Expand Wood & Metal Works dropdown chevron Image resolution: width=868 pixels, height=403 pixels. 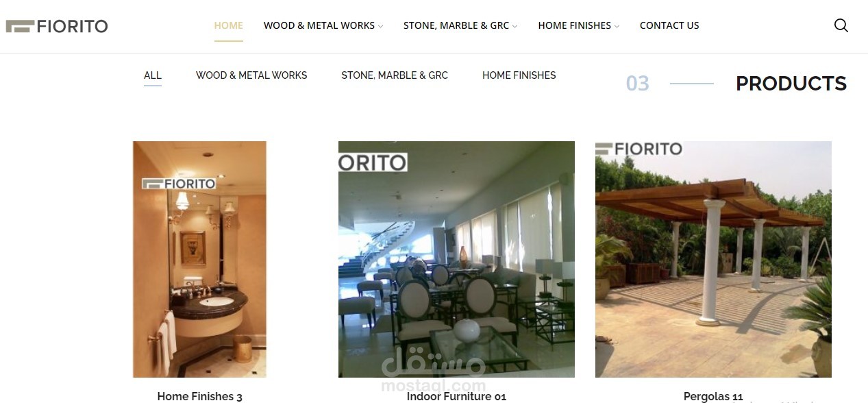380,26
